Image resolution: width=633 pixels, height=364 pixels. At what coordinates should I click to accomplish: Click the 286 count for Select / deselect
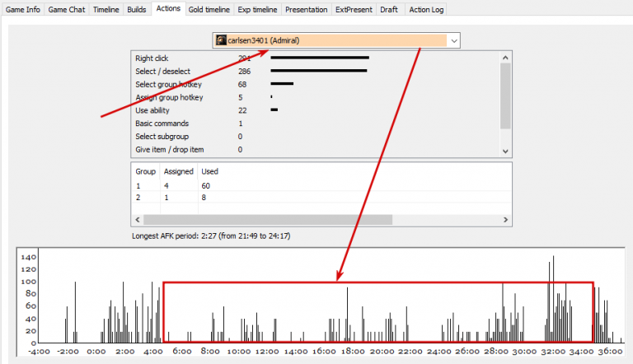(244, 72)
